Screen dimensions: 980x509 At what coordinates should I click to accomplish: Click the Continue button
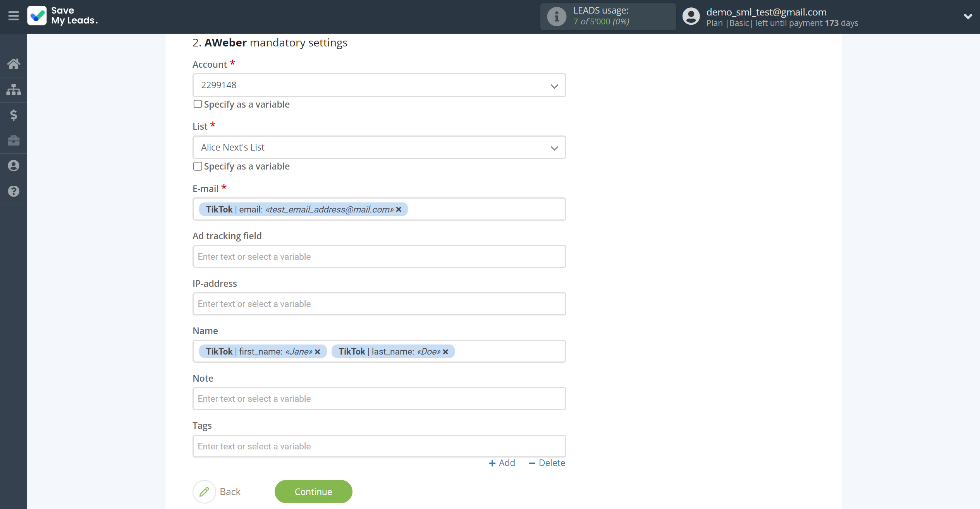(313, 492)
